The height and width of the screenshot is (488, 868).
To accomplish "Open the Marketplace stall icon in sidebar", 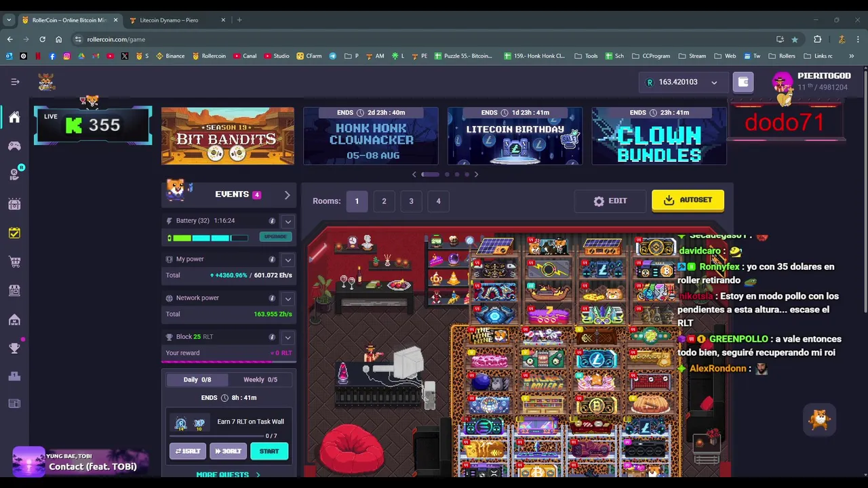I will [x=14, y=290].
